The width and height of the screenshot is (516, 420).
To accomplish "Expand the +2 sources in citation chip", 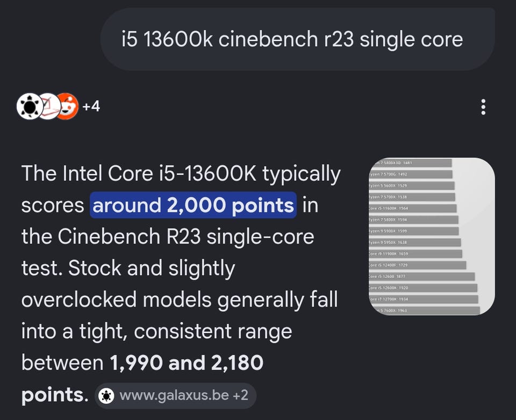I will 241,395.
